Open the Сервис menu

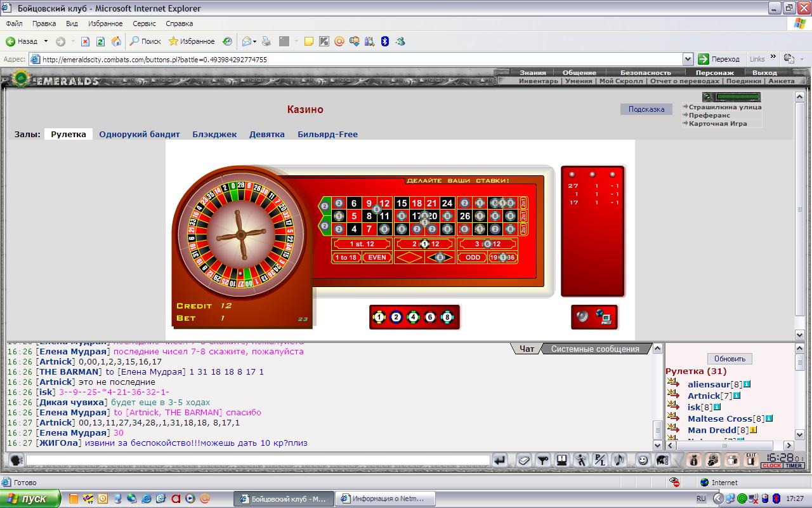point(144,23)
